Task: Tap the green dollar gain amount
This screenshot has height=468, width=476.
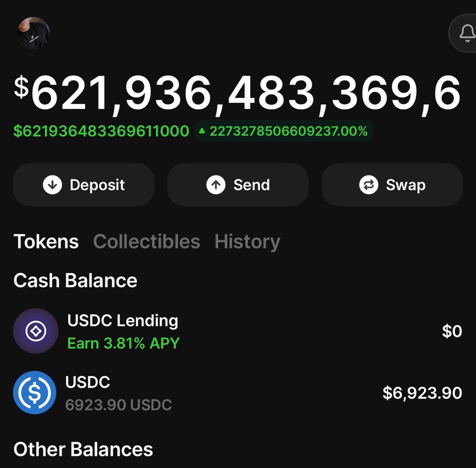Action: [101, 131]
